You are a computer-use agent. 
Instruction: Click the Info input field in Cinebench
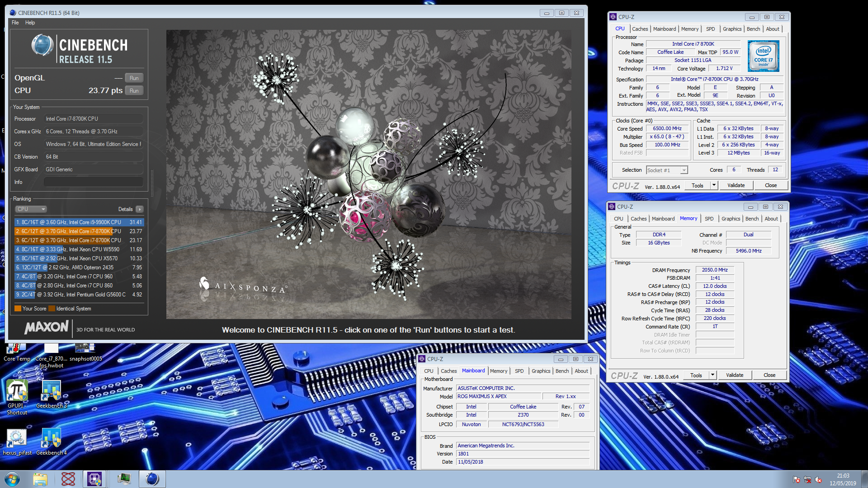click(x=94, y=182)
